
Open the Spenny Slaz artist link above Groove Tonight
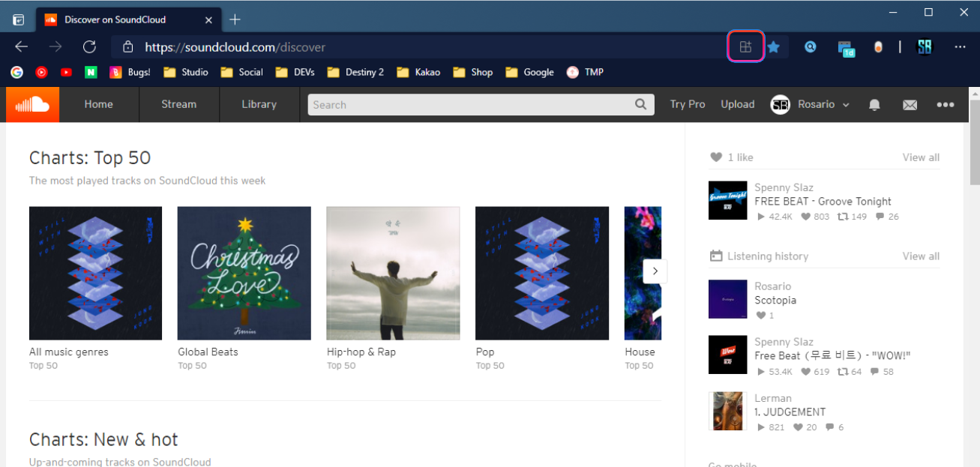pyautogui.click(x=784, y=187)
